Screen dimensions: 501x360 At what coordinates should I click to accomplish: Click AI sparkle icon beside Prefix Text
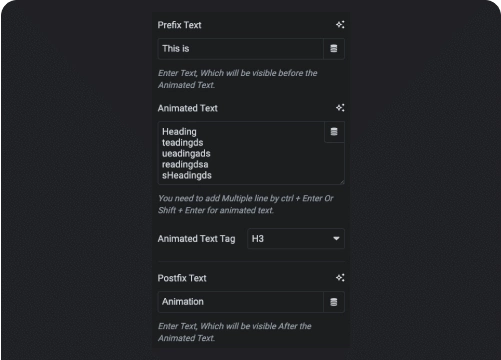click(x=340, y=25)
